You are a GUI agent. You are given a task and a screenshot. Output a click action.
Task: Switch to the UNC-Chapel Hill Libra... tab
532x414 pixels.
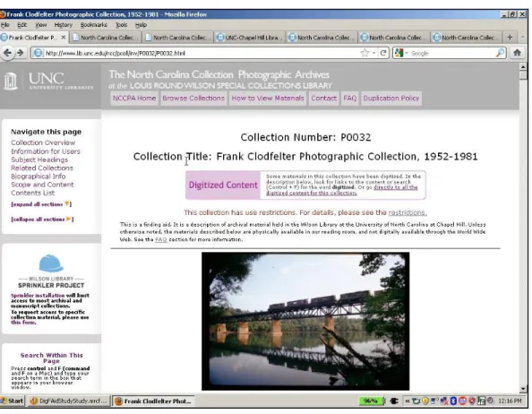point(250,38)
